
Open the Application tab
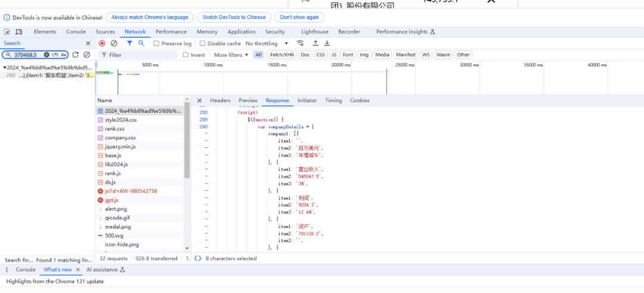(241, 32)
